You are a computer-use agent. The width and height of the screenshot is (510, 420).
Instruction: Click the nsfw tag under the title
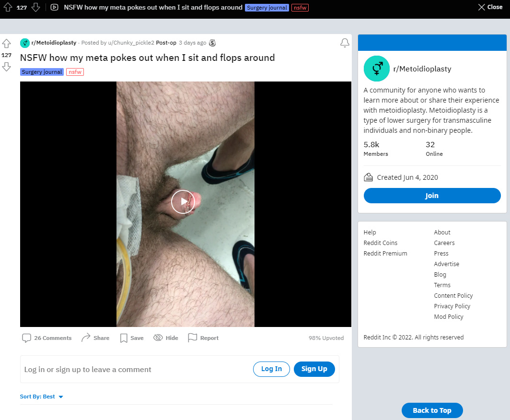pos(75,72)
